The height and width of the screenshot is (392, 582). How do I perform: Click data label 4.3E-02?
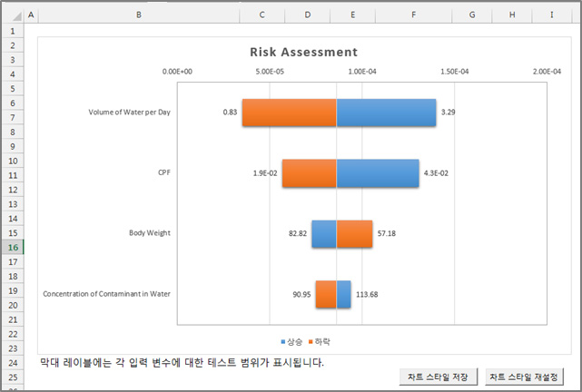(436, 173)
